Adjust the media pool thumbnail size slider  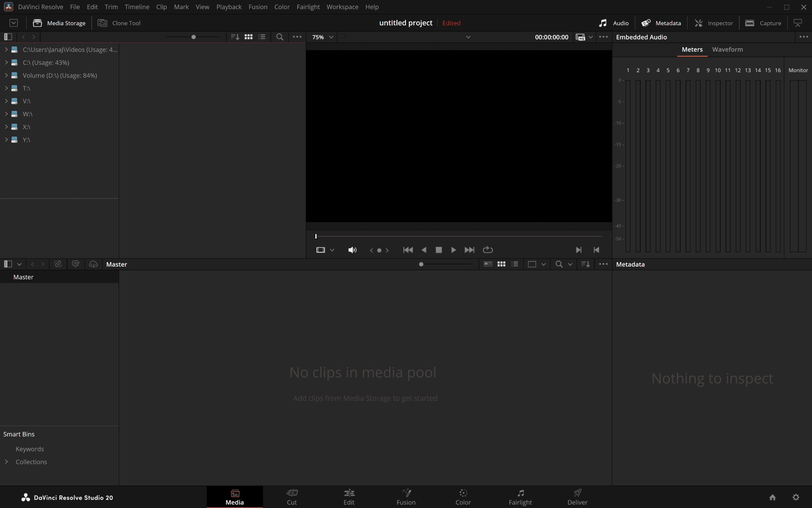click(x=422, y=264)
